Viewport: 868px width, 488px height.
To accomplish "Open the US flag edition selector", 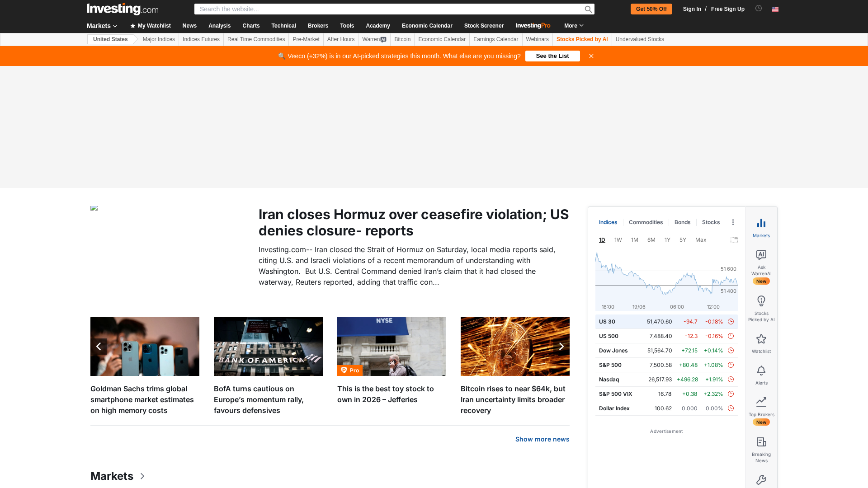I will point(775,9).
